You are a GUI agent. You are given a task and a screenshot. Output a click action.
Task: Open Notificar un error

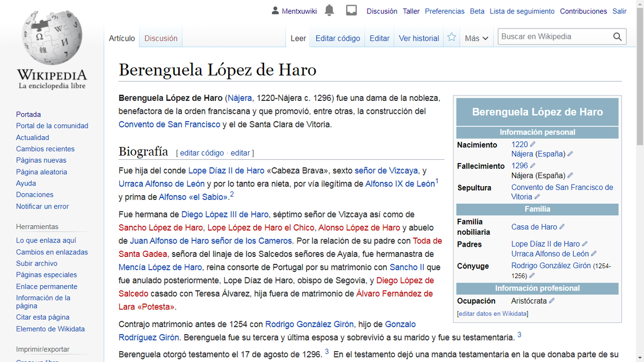click(x=42, y=206)
